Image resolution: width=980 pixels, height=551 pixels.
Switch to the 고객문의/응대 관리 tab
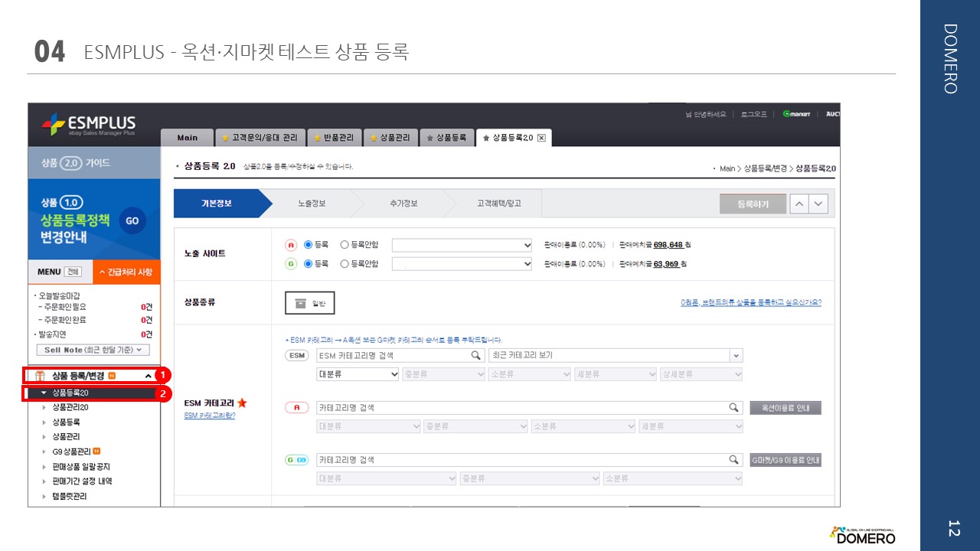(x=260, y=138)
